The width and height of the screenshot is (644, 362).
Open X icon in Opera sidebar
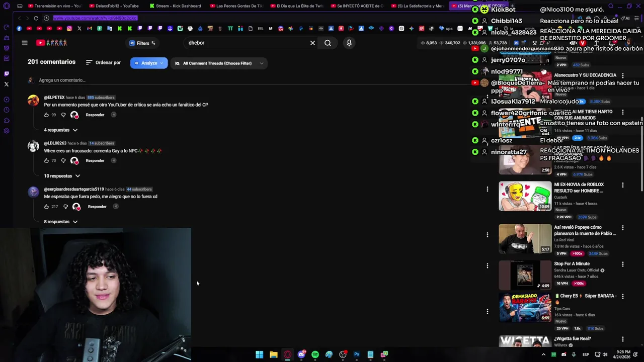(6, 84)
